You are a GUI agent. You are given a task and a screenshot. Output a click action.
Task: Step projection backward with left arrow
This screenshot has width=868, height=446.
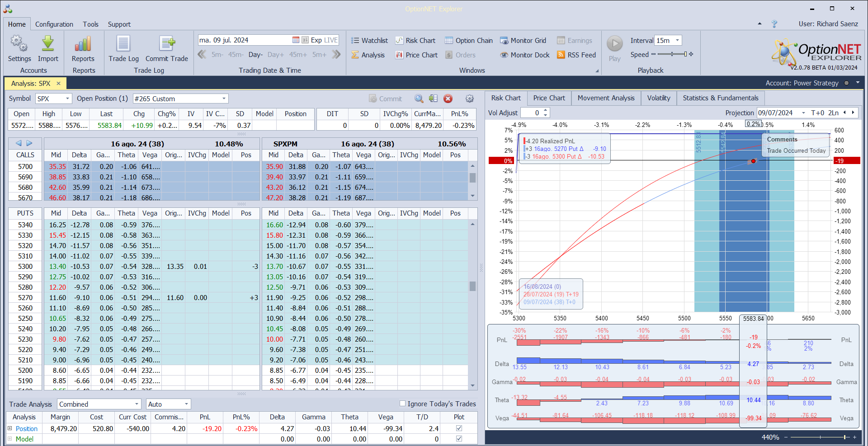click(x=844, y=113)
